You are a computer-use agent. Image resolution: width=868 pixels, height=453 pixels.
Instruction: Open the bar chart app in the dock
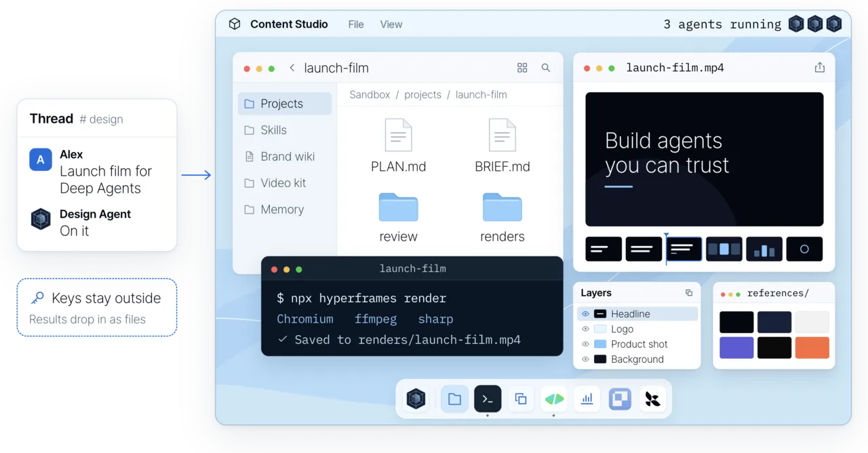[x=587, y=399]
